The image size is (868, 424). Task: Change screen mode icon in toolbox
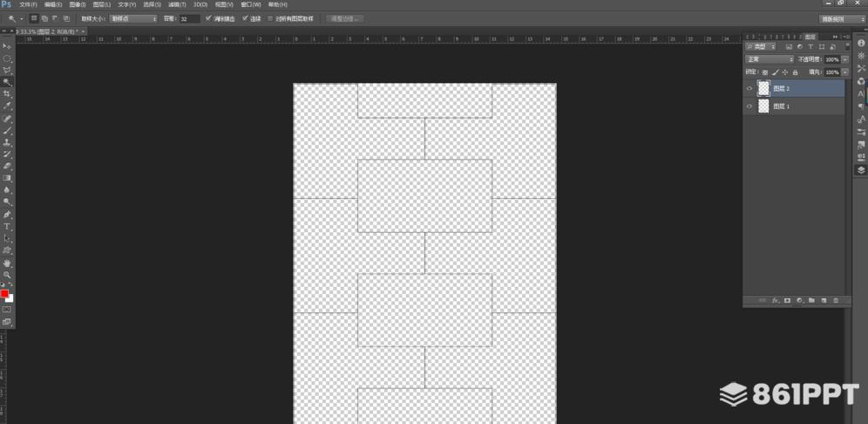pyautogui.click(x=7, y=321)
